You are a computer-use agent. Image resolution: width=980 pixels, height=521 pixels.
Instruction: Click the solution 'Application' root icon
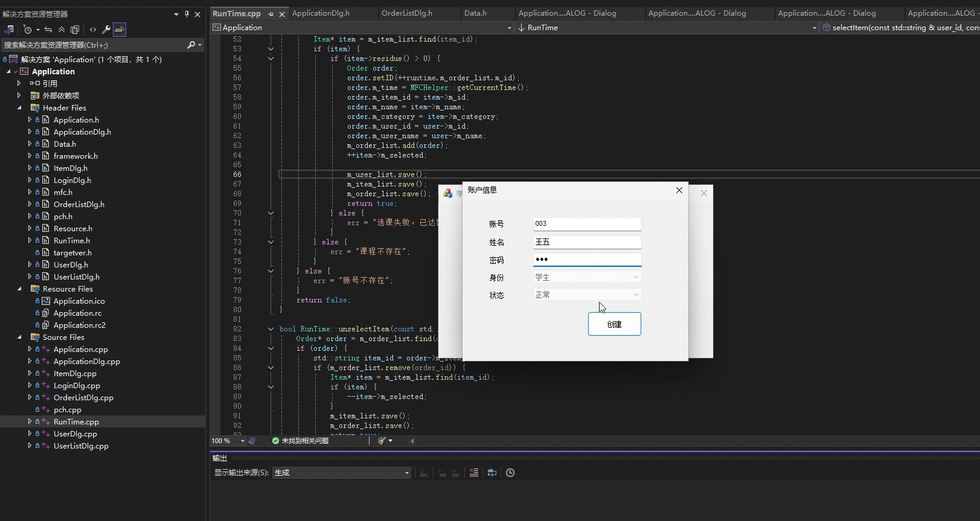coord(13,59)
